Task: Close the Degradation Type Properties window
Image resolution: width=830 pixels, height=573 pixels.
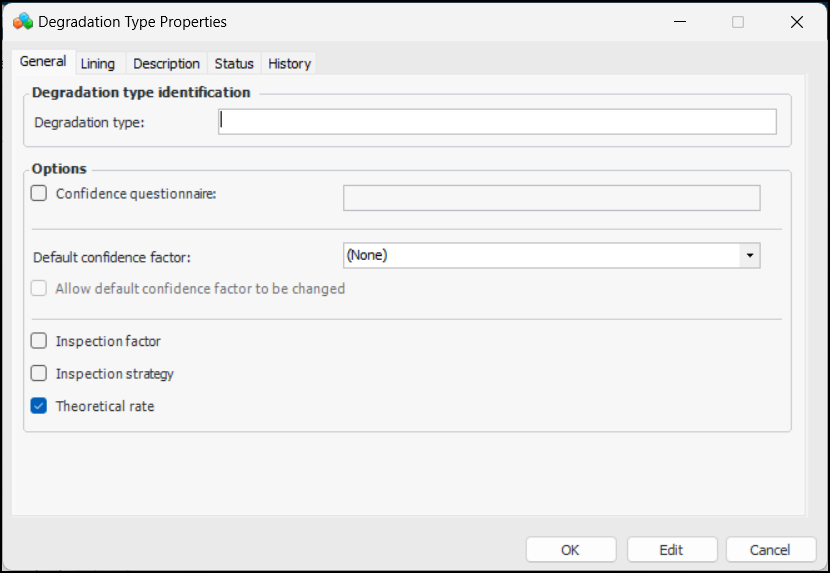Action: pyautogui.click(x=796, y=22)
